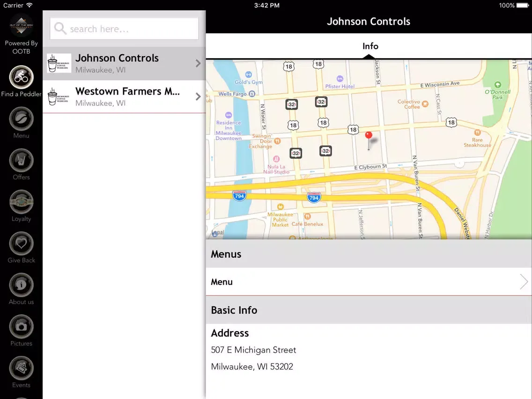Click the search magnifying glass icon
This screenshot has width=532, height=399.
(x=59, y=29)
